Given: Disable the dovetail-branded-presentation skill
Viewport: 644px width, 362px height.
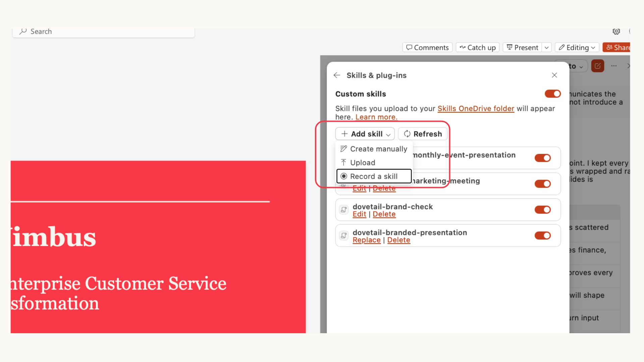Looking at the screenshot, I should pyautogui.click(x=543, y=236).
